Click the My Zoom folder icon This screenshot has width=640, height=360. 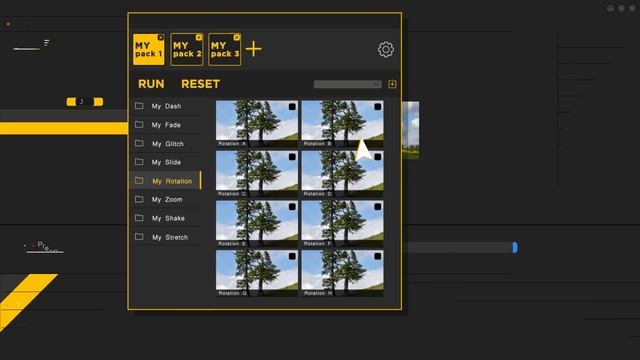point(139,199)
